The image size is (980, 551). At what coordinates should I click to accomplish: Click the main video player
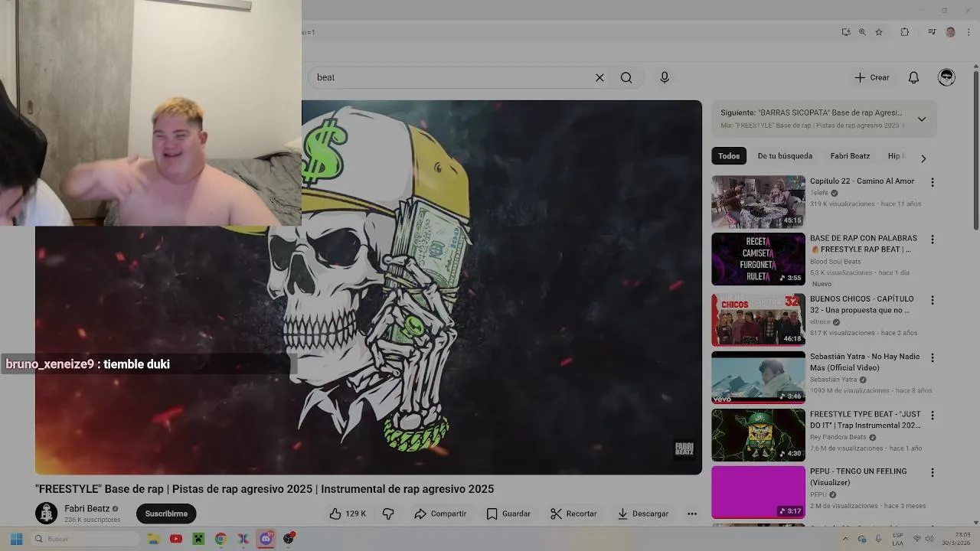pyautogui.click(x=368, y=287)
